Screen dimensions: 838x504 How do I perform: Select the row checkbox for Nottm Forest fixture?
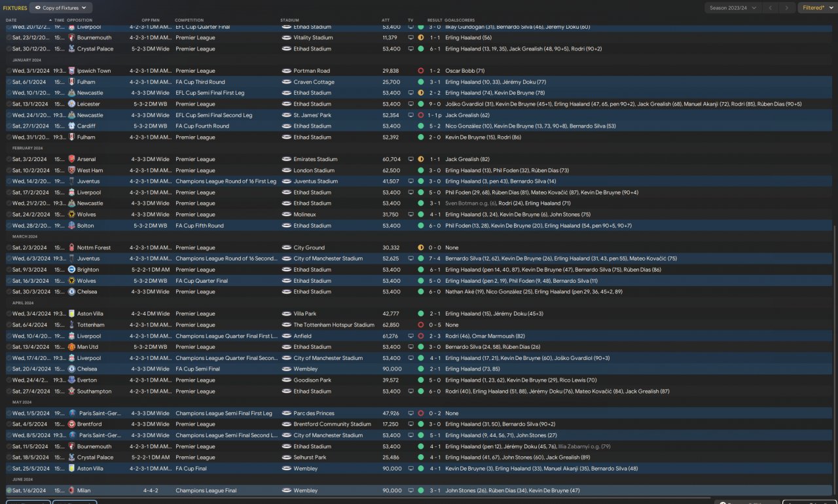[9, 248]
